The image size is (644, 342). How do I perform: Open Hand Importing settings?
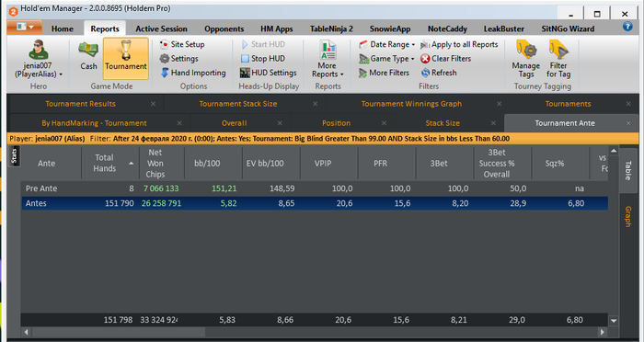coord(165,73)
